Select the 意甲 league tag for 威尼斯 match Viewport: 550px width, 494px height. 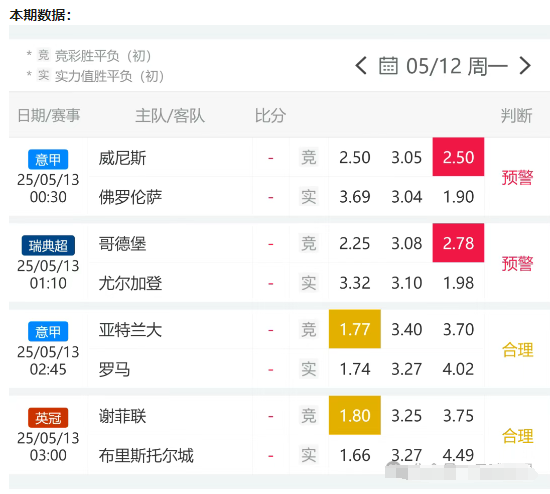pos(48,160)
